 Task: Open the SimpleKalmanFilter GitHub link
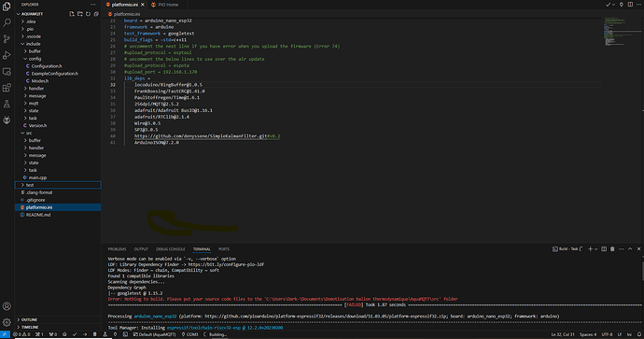pos(201,136)
